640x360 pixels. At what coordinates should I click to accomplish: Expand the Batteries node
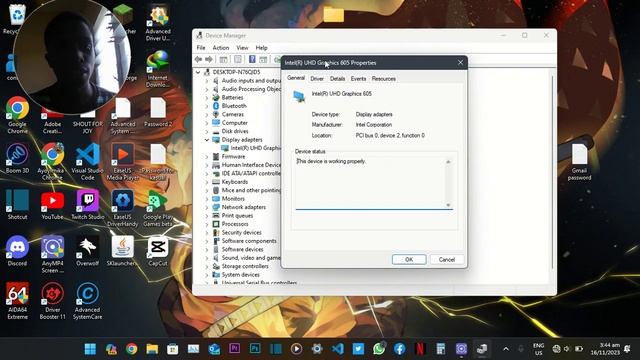tap(207, 98)
